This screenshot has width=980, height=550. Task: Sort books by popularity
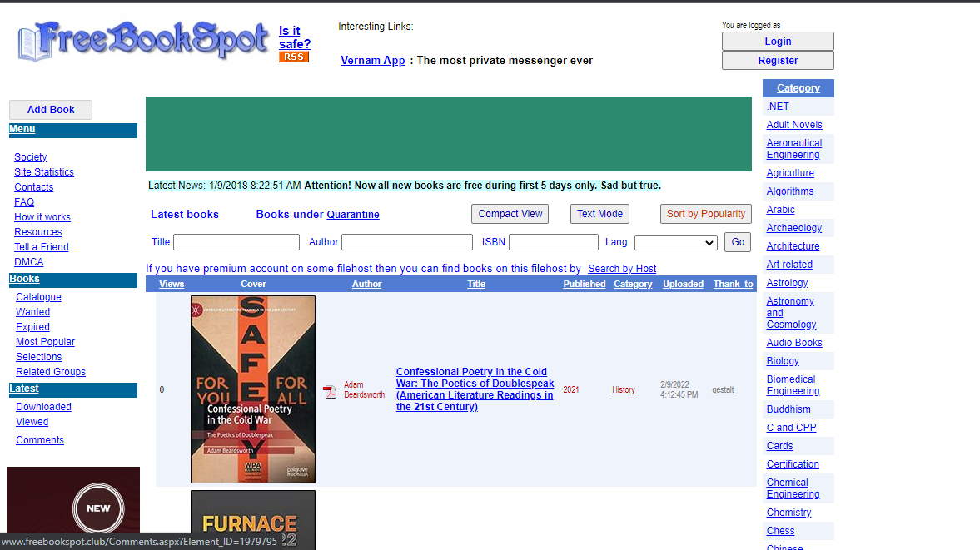705,214
